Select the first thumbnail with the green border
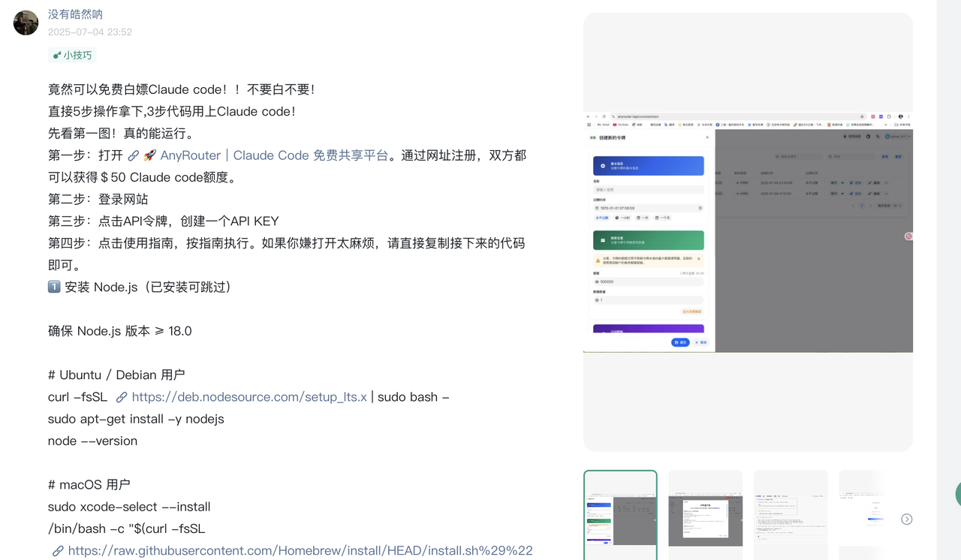 click(x=620, y=515)
